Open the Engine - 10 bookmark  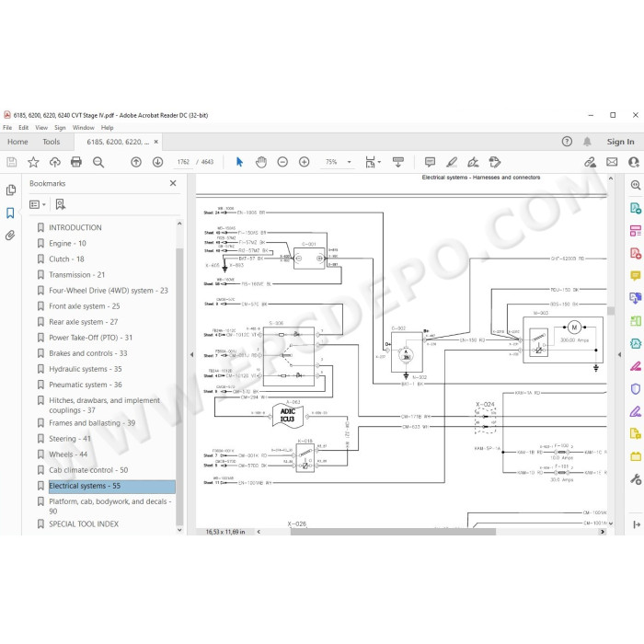67,244
